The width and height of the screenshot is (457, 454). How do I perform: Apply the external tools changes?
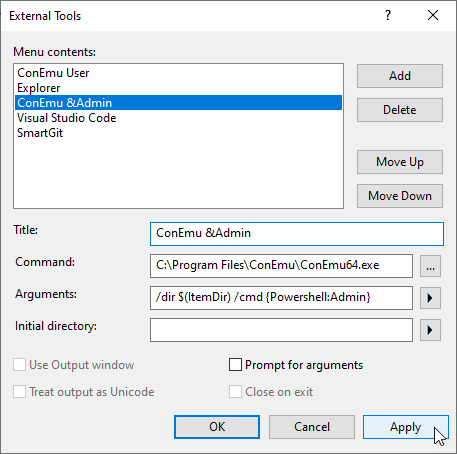(x=406, y=427)
